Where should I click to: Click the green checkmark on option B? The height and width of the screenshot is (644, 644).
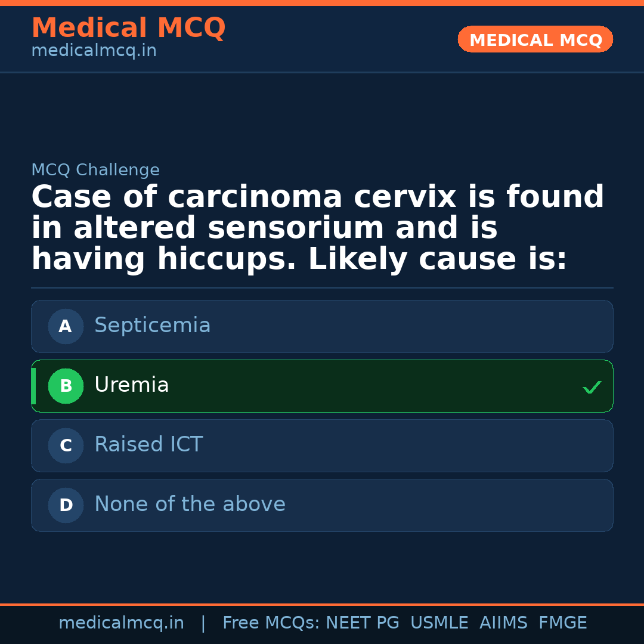pyautogui.click(x=592, y=387)
